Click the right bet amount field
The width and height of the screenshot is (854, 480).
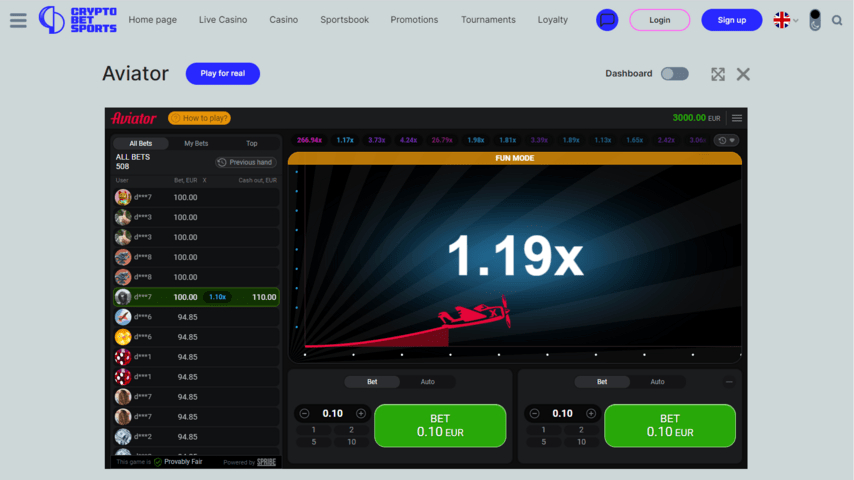click(562, 414)
